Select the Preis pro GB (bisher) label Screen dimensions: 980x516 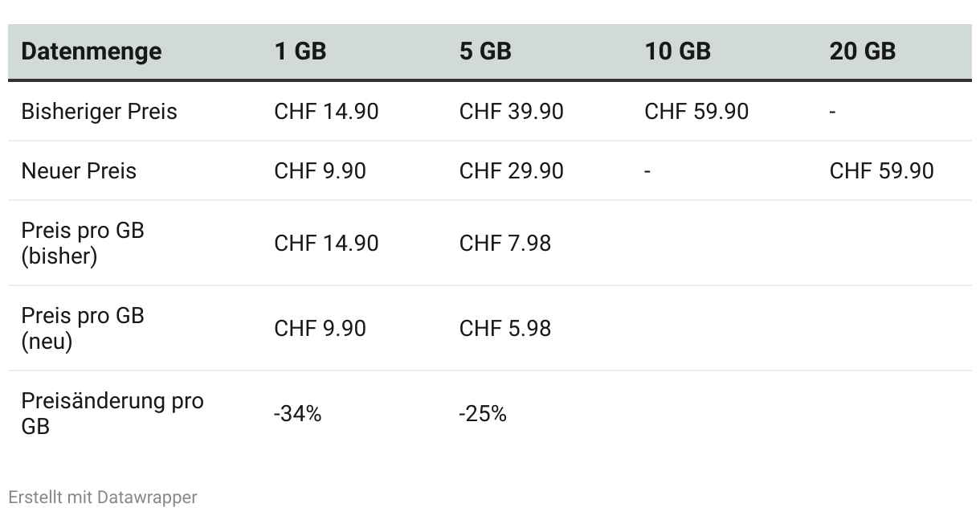(83, 243)
